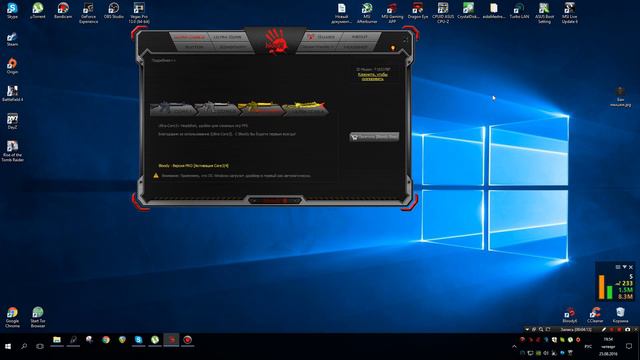The image size is (640, 360).
Task: Select the Turbo LAN desktop icon
Action: coord(519,11)
